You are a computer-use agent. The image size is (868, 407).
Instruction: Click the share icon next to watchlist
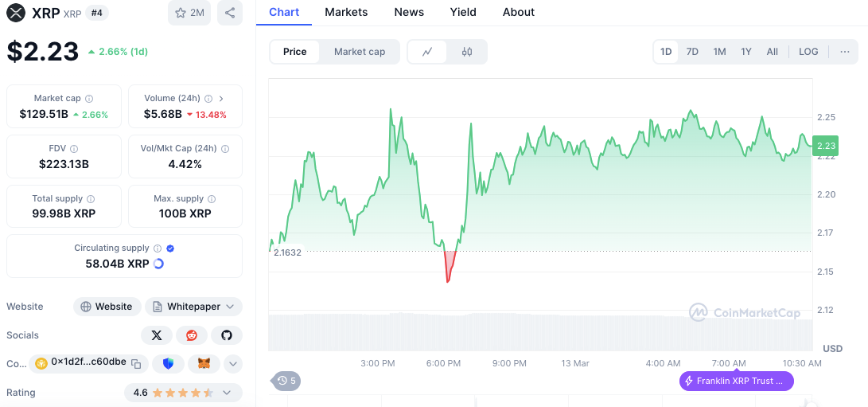(x=229, y=13)
